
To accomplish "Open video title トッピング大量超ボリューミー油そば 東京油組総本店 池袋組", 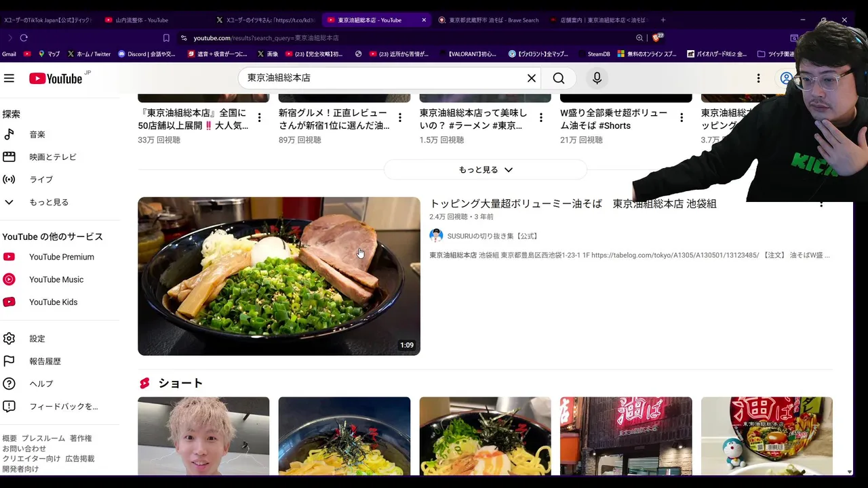I will [x=573, y=203].
